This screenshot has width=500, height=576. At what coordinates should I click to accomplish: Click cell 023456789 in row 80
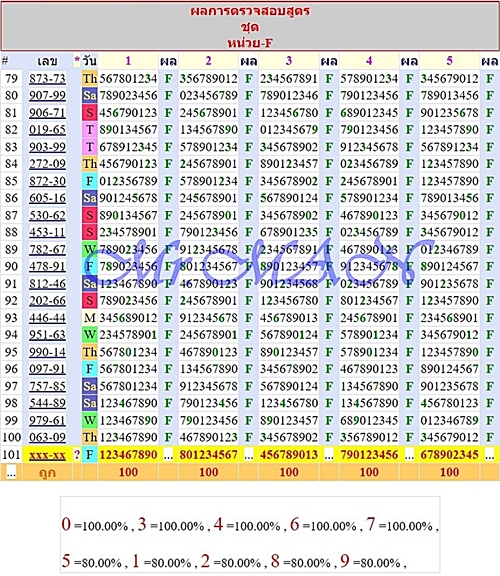[x=208, y=96]
